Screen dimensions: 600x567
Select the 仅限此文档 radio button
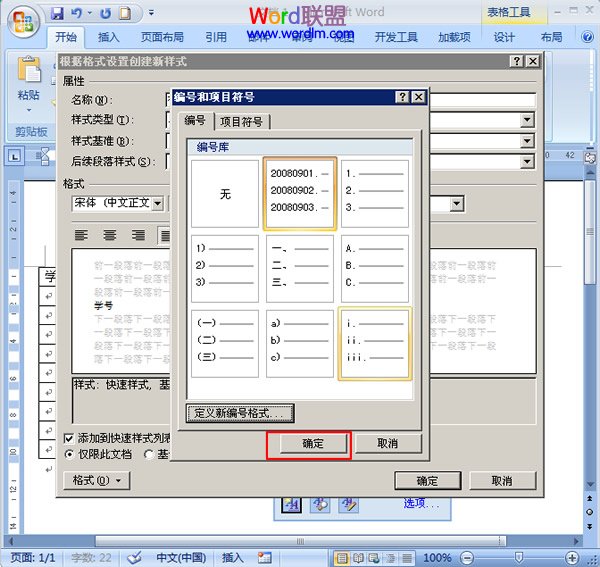(69, 455)
